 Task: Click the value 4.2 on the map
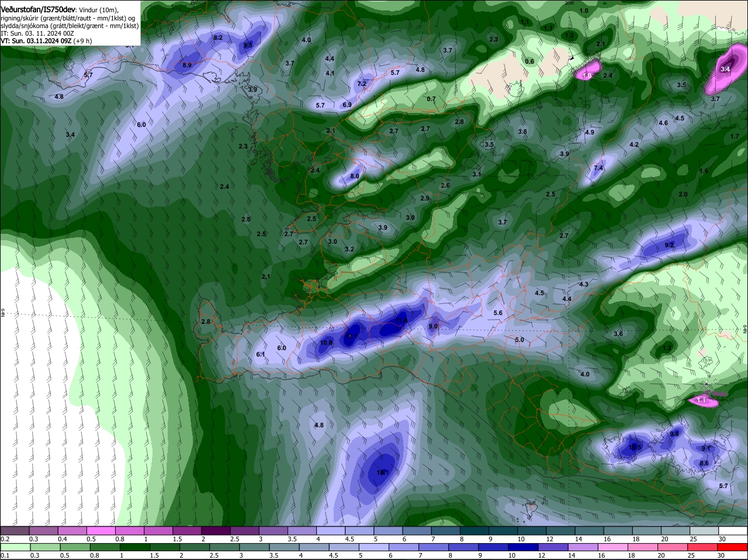[x=634, y=144]
